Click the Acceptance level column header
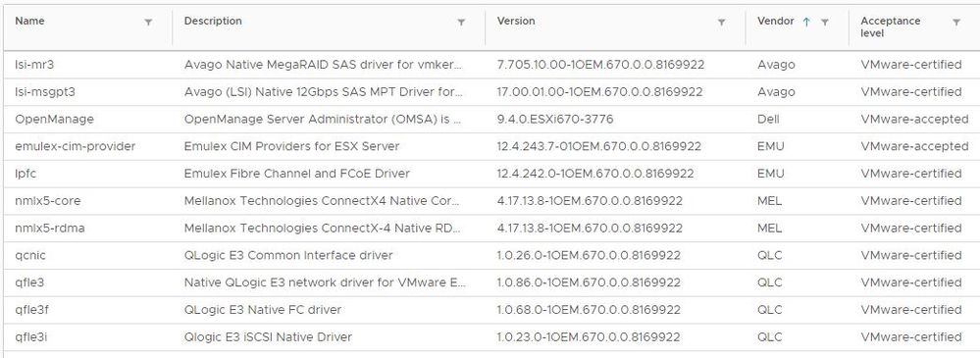Screen dimensions: 980x358 tap(891, 26)
